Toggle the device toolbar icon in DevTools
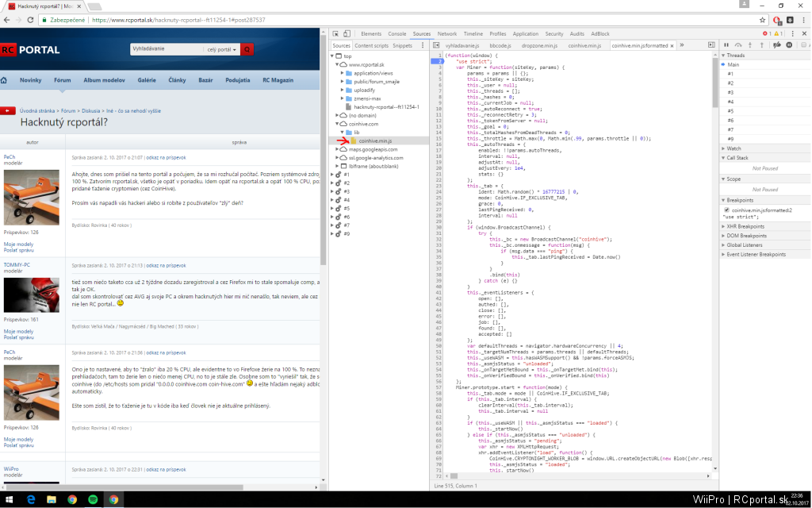The image size is (812, 508). (x=347, y=33)
